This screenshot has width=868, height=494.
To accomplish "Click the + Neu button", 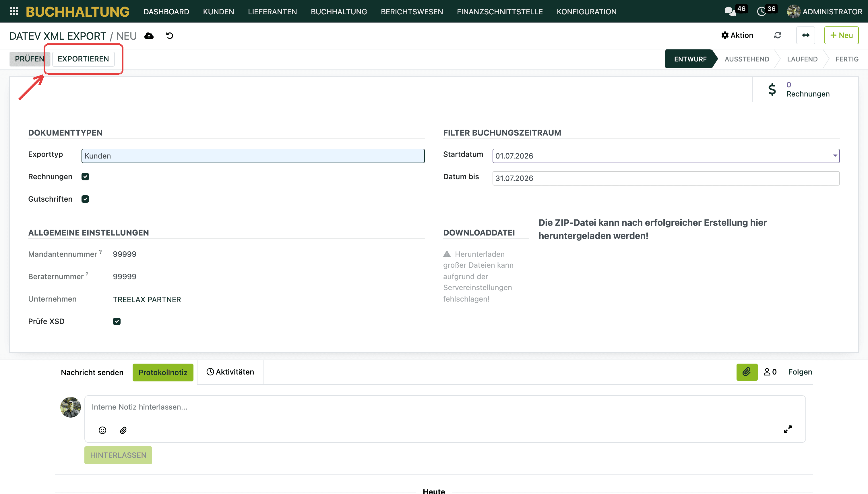I will click(842, 35).
